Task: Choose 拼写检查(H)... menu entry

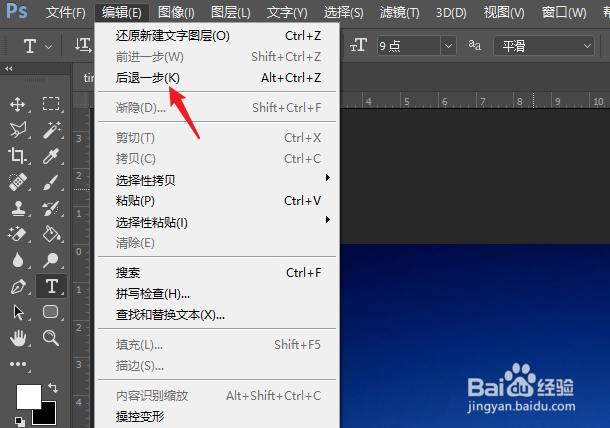Action: (x=217, y=294)
